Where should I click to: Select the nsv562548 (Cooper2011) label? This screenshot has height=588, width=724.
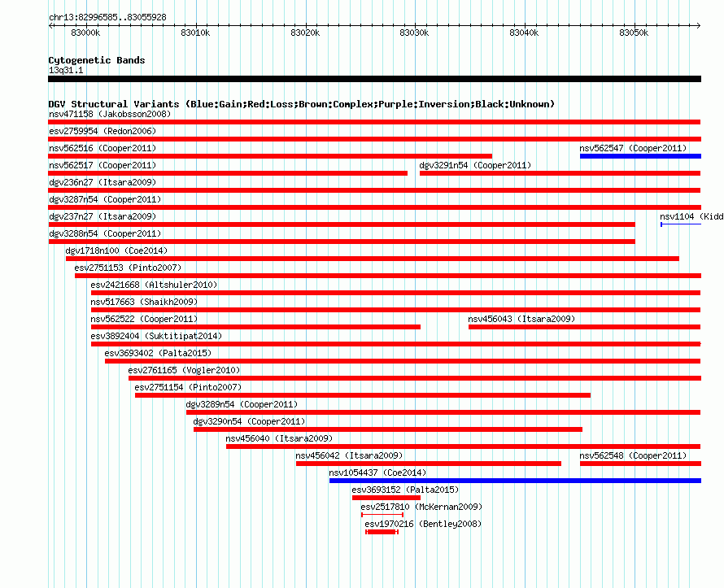point(633,455)
